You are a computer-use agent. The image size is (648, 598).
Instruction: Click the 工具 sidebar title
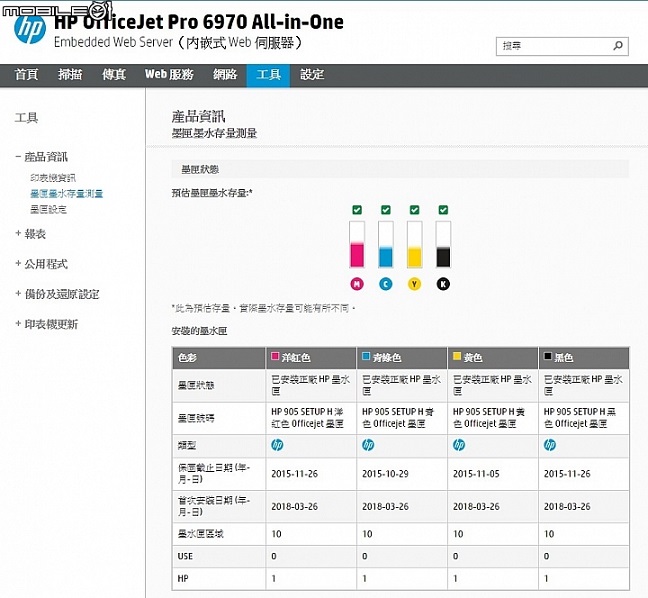(x=26, y=118)
